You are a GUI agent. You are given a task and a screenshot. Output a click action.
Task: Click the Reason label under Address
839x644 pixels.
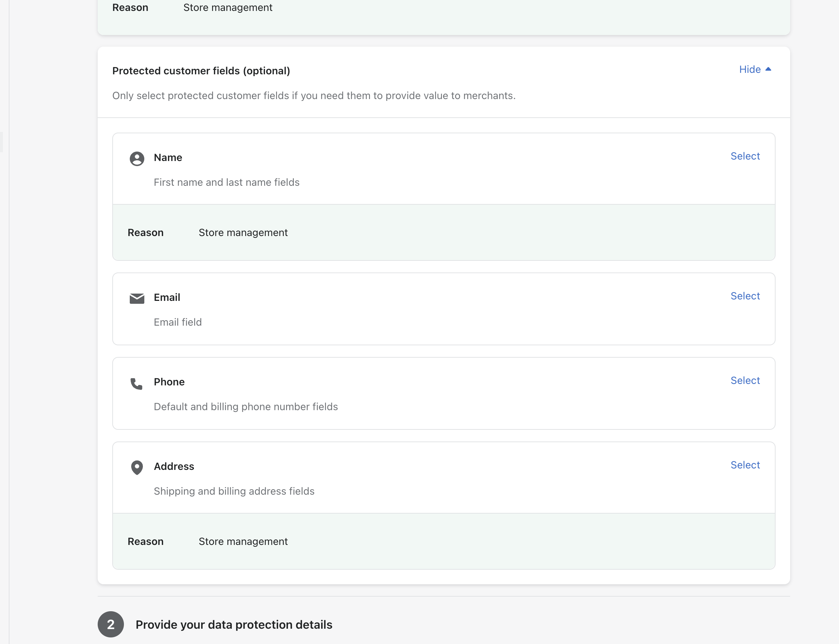coord(146,541)
